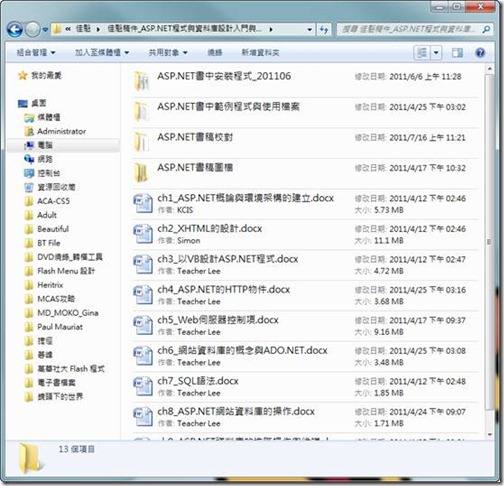The width and height of the screenshot is (504, 486).
Task: Expand breadcrumb arrow after current folder name
Action: [x=271, y=29]
